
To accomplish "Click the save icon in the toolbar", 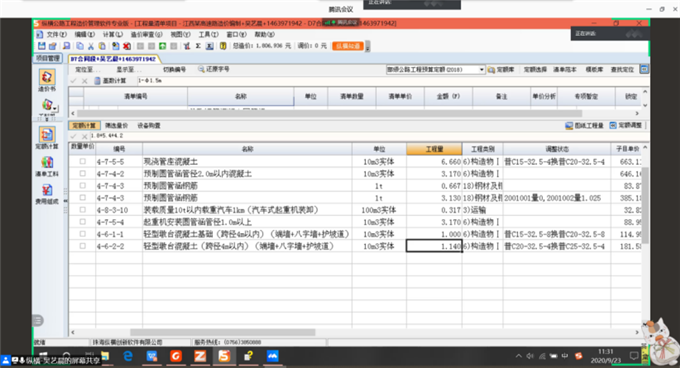I will pos(42,46).
